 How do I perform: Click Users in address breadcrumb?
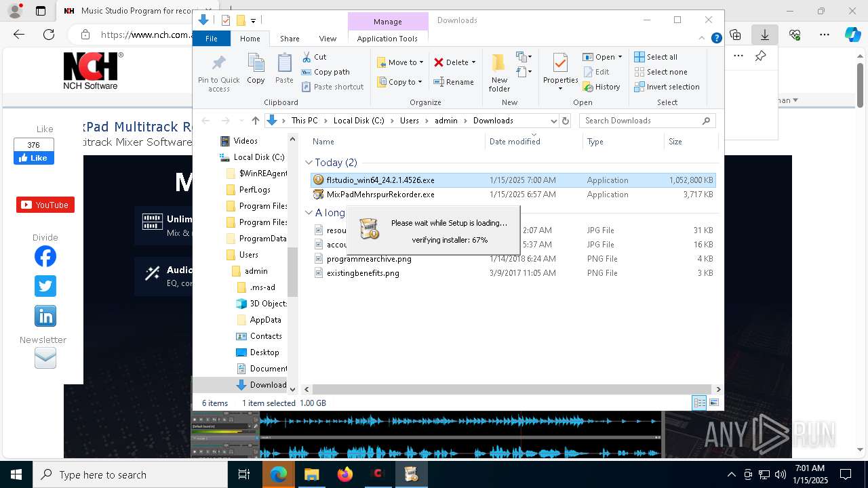point(410,121)
